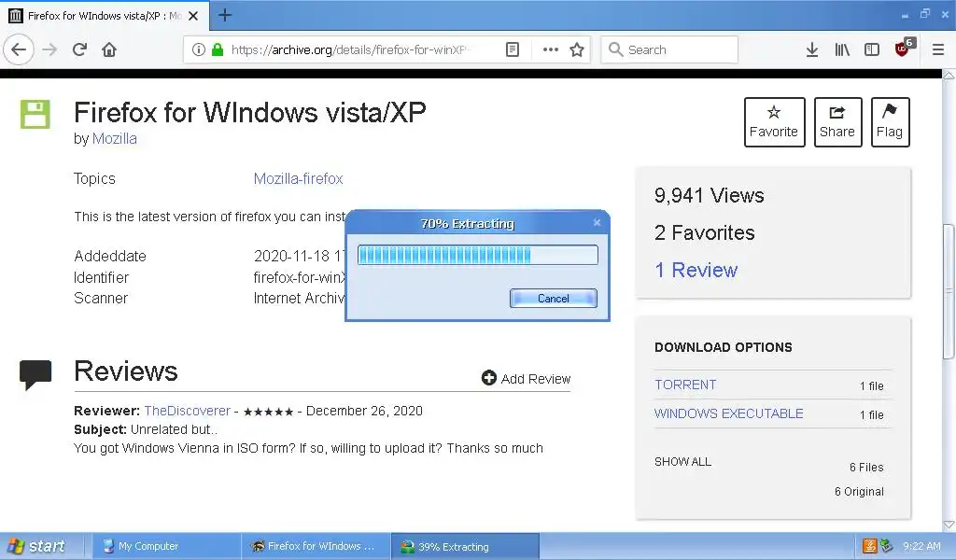Open the TORRENT download option
Image resolution: width=956 pixels, height=560 pixels.
[685, 385]
